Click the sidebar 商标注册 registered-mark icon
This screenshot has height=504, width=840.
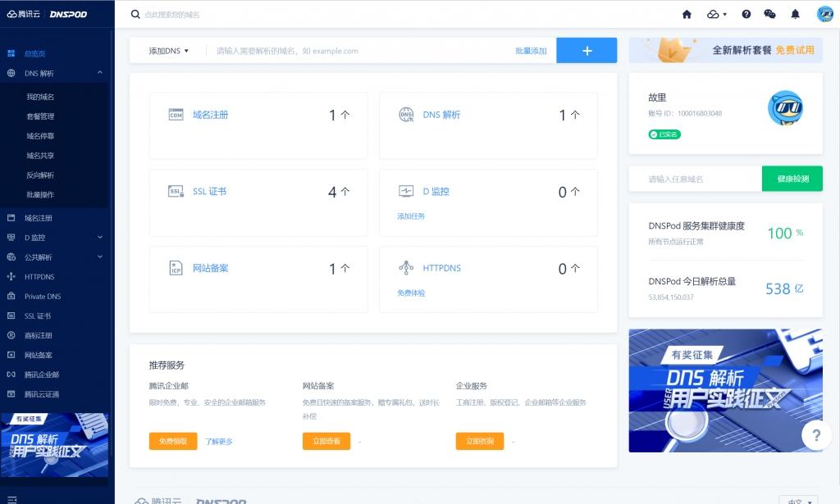pos(11,335)
